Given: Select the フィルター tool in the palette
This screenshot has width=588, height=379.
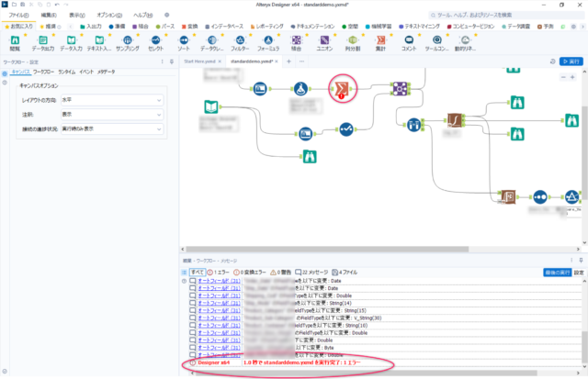Looking at the screenshot, I should (x=240, y=43).
